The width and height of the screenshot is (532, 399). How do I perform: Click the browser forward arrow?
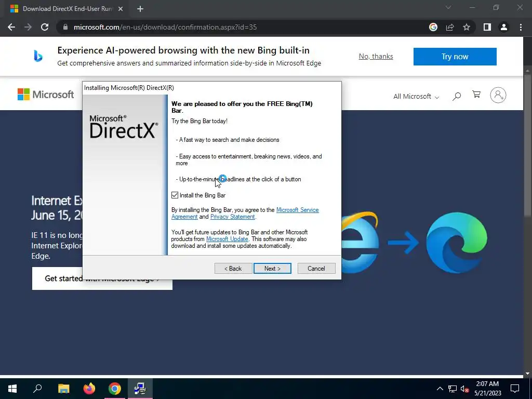(28, 27)
